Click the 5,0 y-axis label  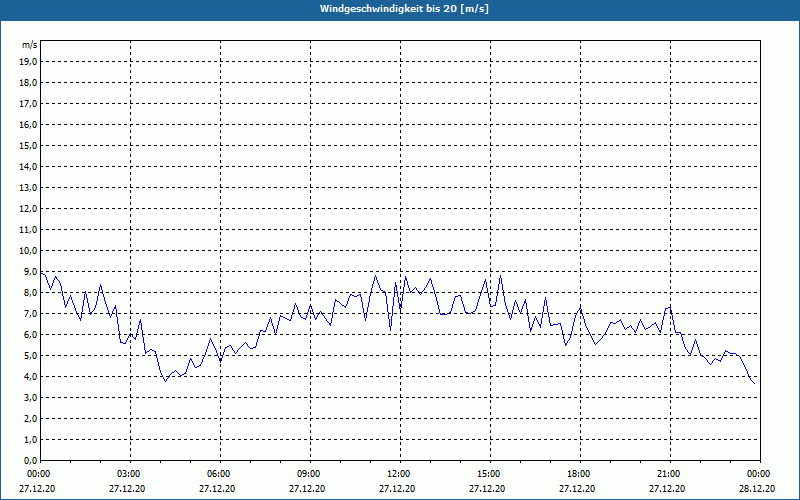click(x=31, y=356)
